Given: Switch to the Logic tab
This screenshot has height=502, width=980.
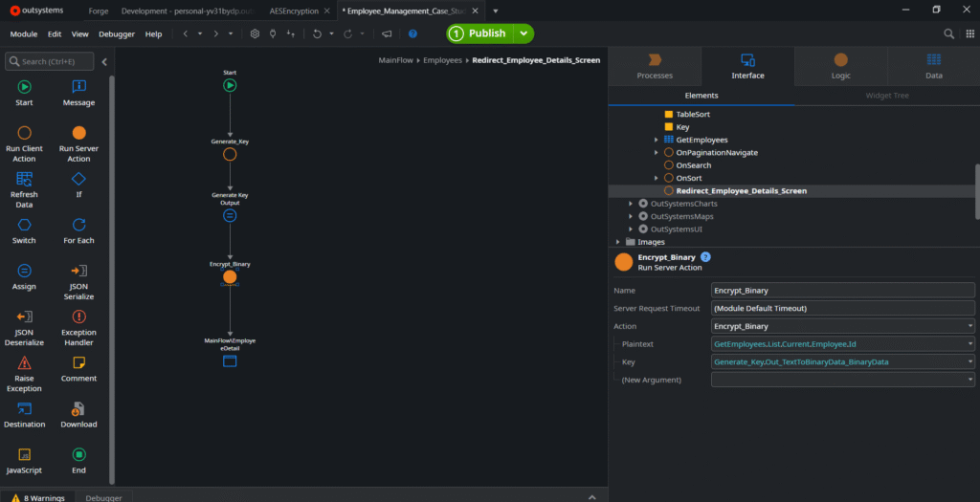Looking at the screenshot, I should click(840, 67).
